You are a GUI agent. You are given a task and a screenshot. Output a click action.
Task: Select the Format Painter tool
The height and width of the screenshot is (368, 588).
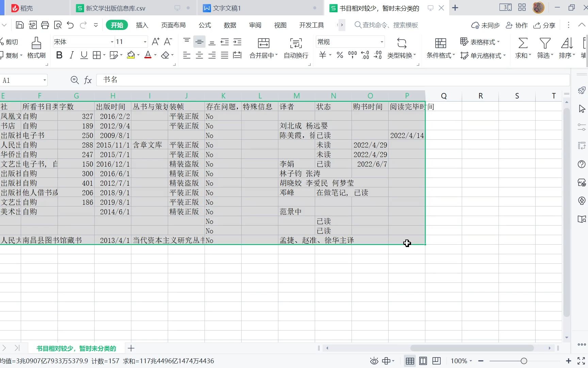coord(36,48)
